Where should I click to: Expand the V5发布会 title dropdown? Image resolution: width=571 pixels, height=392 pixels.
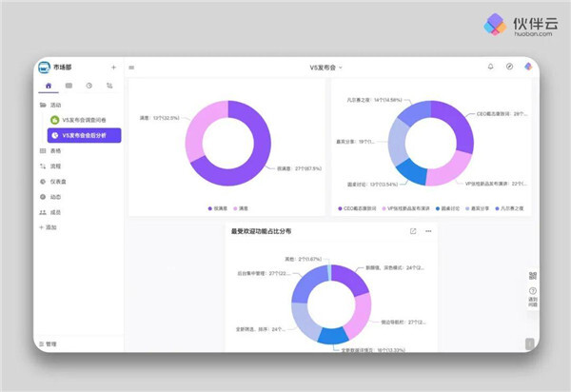click(326, 68)
